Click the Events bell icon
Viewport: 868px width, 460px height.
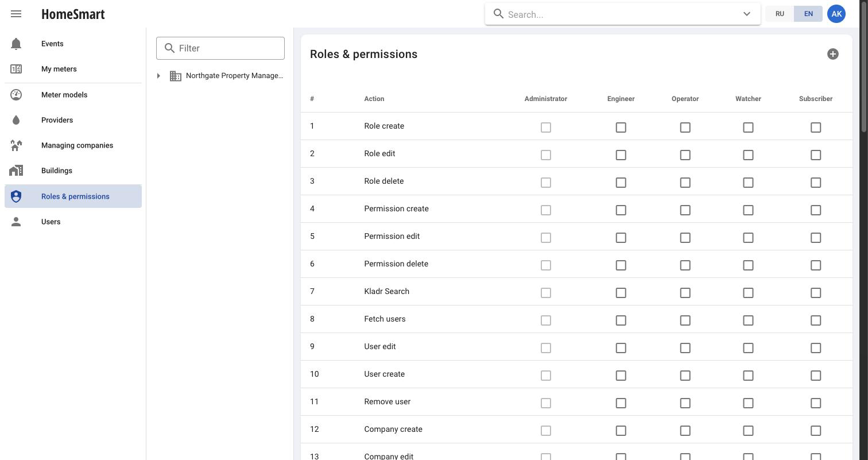tap(16, 44)
